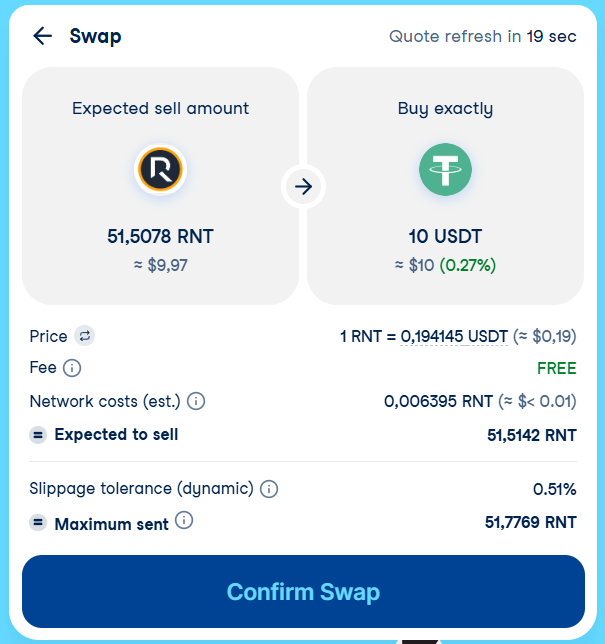Go back using the left arrow icon

[x=43, y=36]
